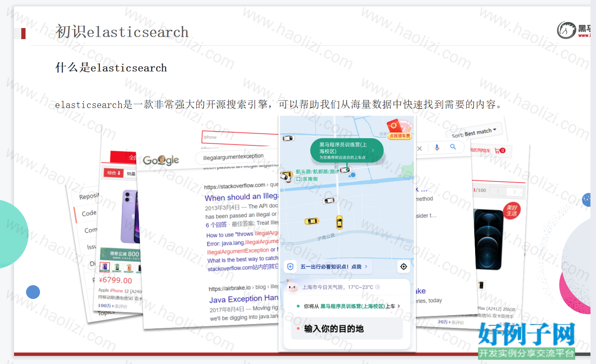Select the purple iPhone color thumbnail

[x=105, y=267]
